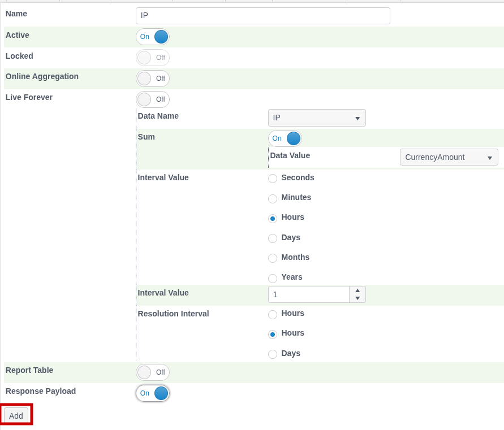Viewport: 504px width, 430px height.
Task: Open the Data Name dropdown
Action: 317,118
